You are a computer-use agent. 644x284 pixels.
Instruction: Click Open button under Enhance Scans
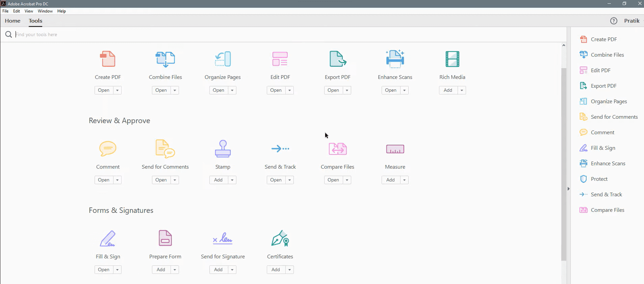[391, 90]
